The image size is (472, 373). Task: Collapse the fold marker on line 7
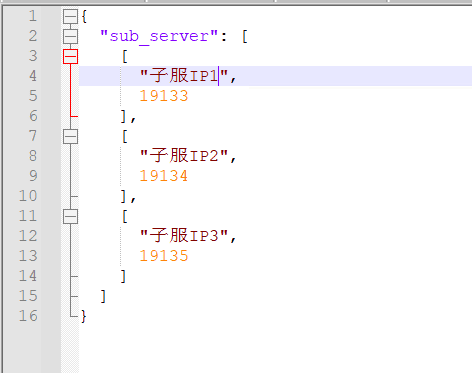(70, 136)
